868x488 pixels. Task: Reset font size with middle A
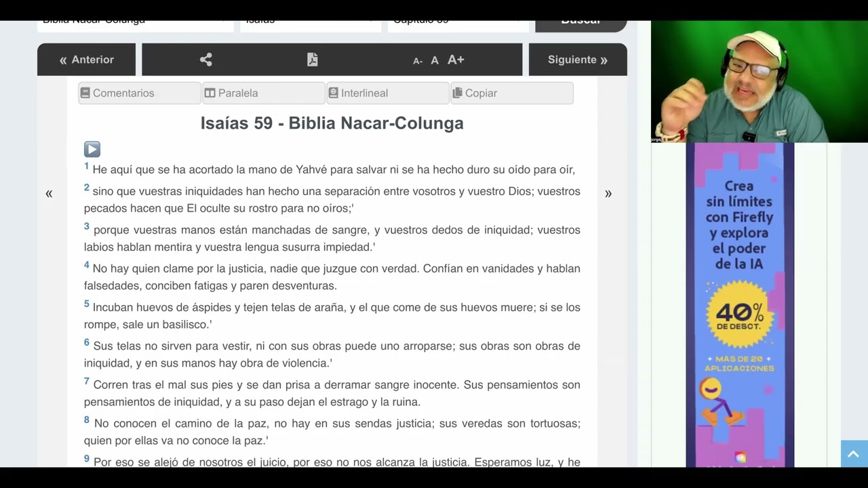(435, 60)
